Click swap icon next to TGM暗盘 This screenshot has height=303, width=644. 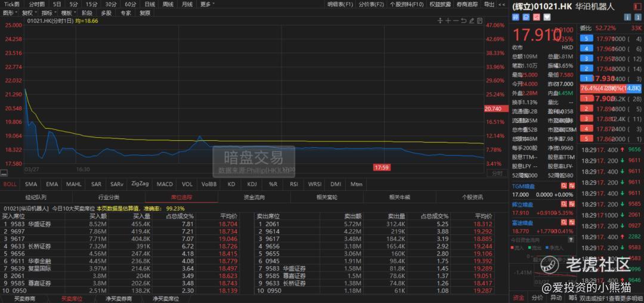pos(571,186)
